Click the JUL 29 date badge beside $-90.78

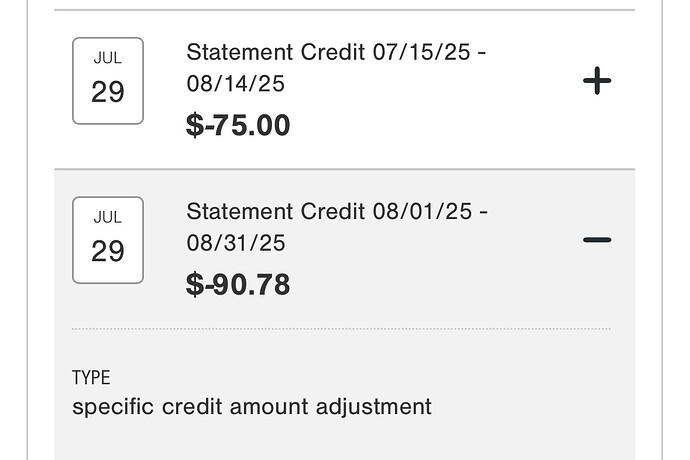coord(108,240)
